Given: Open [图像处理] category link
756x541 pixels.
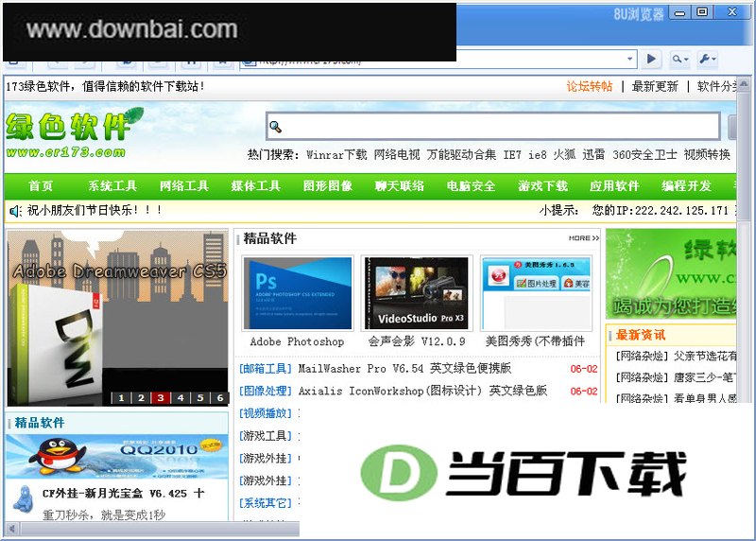Looking at the screenshot, I should (266, 391).
